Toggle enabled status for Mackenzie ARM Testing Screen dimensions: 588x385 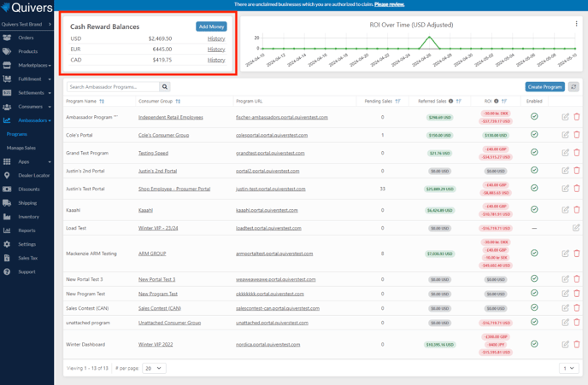pyautogui.click(x=534, y=254)
